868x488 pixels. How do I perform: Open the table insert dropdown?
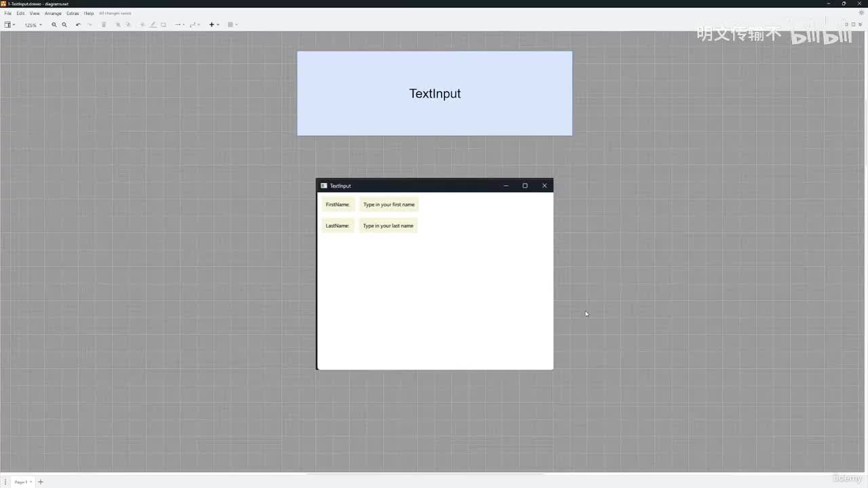point(232,25)
